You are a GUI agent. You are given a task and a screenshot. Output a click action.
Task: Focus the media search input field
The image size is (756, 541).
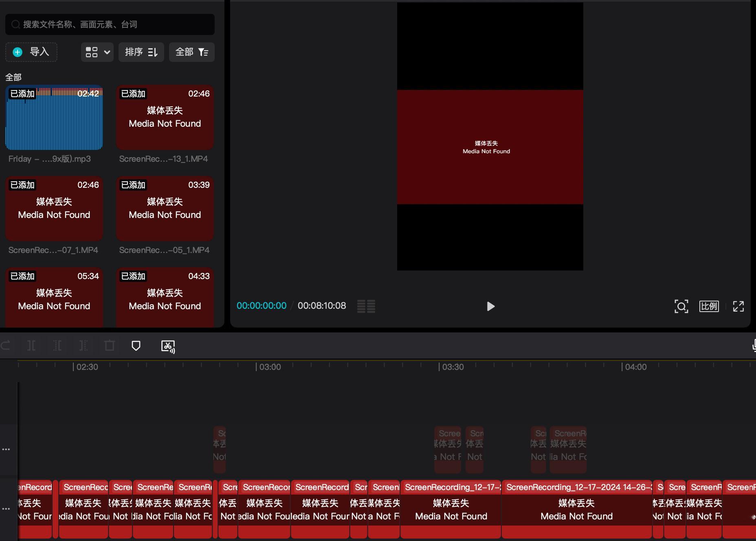[110, 24]
